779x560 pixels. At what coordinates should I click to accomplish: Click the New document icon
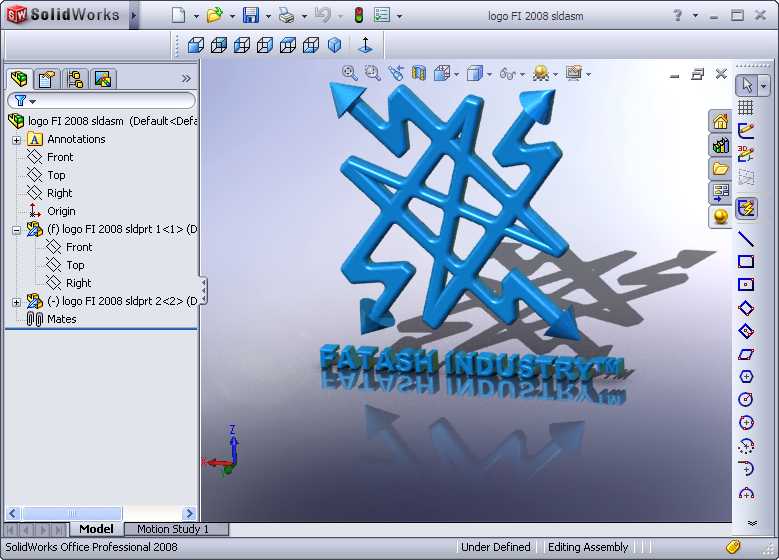(178, 15)
